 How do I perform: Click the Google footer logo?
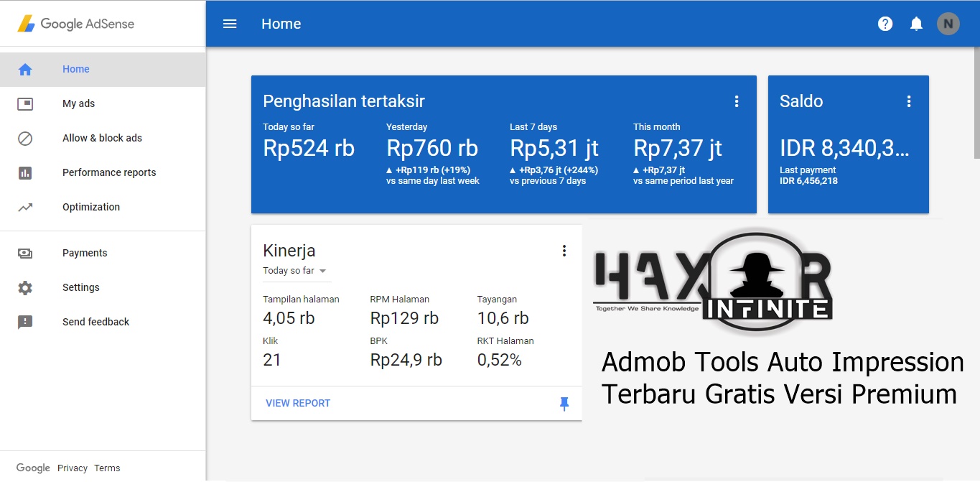[x=33, y=468]
